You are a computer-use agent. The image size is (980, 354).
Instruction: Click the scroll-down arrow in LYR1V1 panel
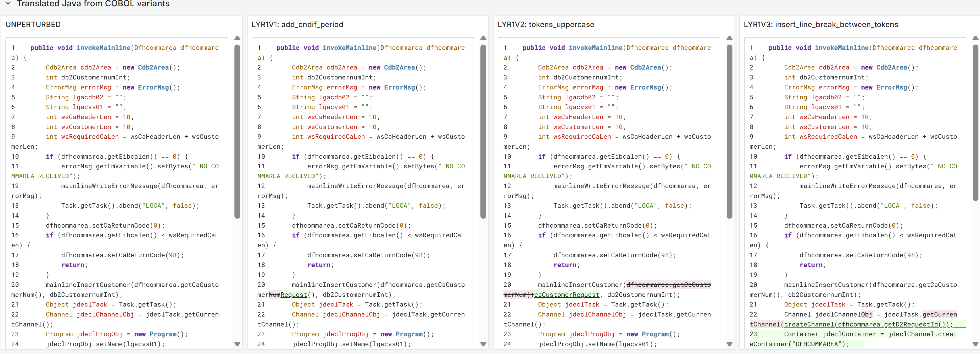[x=483, y=344]
